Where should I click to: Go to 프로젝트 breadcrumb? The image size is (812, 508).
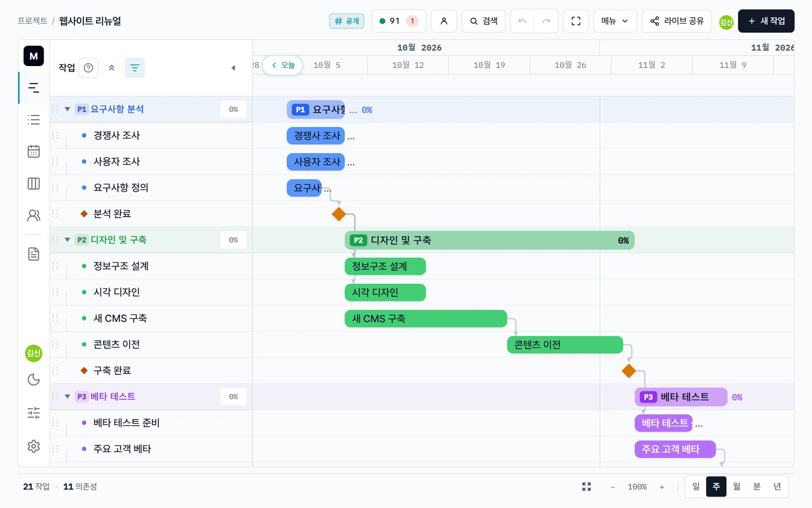pyautogui.click(x=32, y=21)
